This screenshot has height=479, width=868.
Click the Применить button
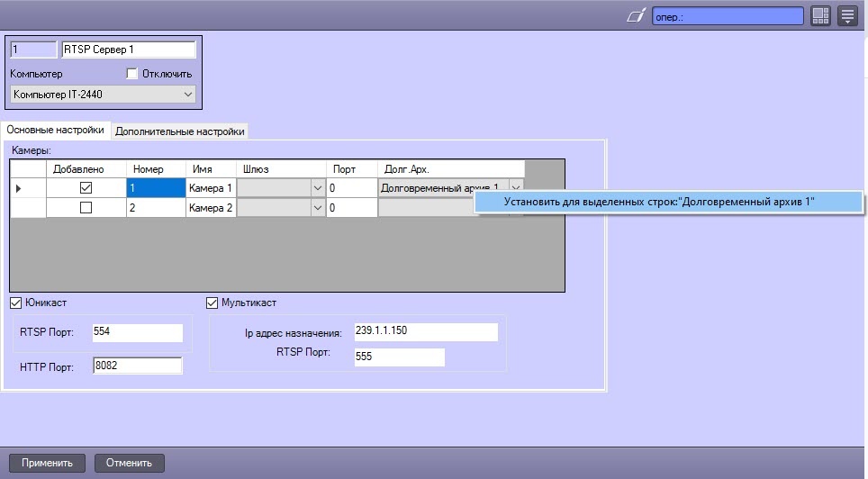pyautogui.click(x=47, y=463)
